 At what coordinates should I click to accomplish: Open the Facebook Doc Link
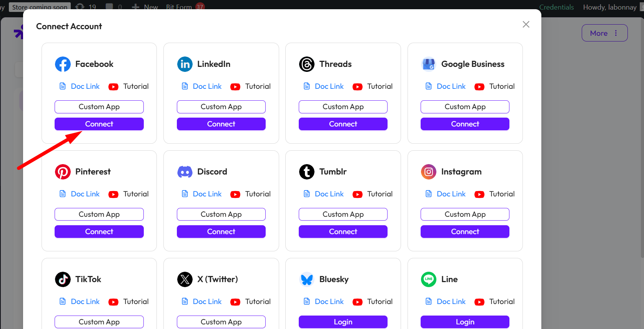click(x=85, y=86)
